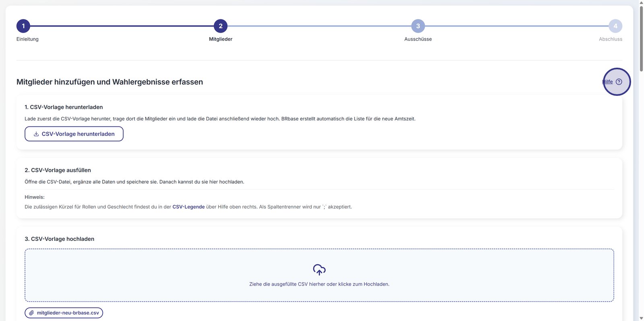Click the "2. CSV-Vorlage ausfüllen" heading
Image resolution: width=644 pixels, height=321 pixels.
[58, 170]
